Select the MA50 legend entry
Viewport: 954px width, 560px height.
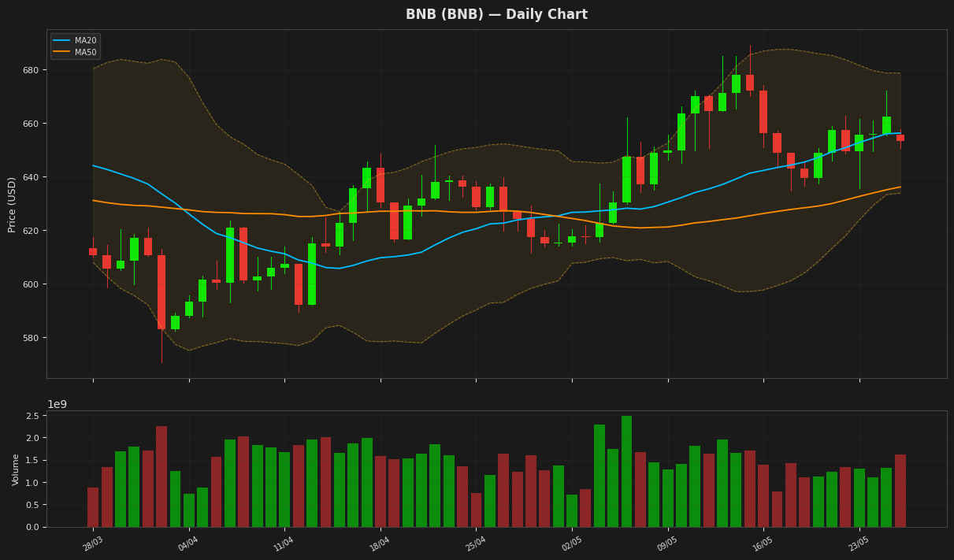click(76, 52)
